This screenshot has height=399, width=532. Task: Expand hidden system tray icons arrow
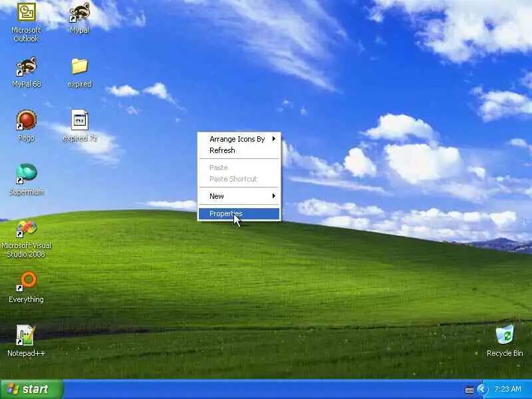click(x=481, y=389)
